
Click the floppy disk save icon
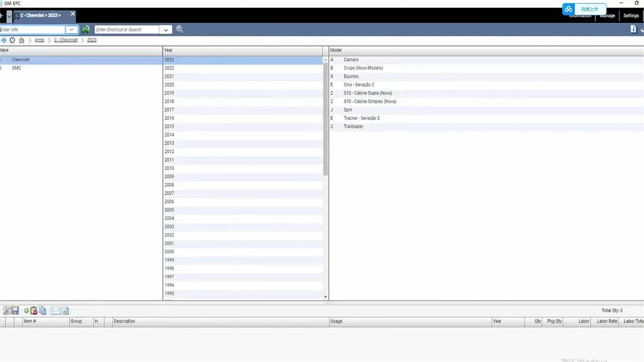point(15,311)
